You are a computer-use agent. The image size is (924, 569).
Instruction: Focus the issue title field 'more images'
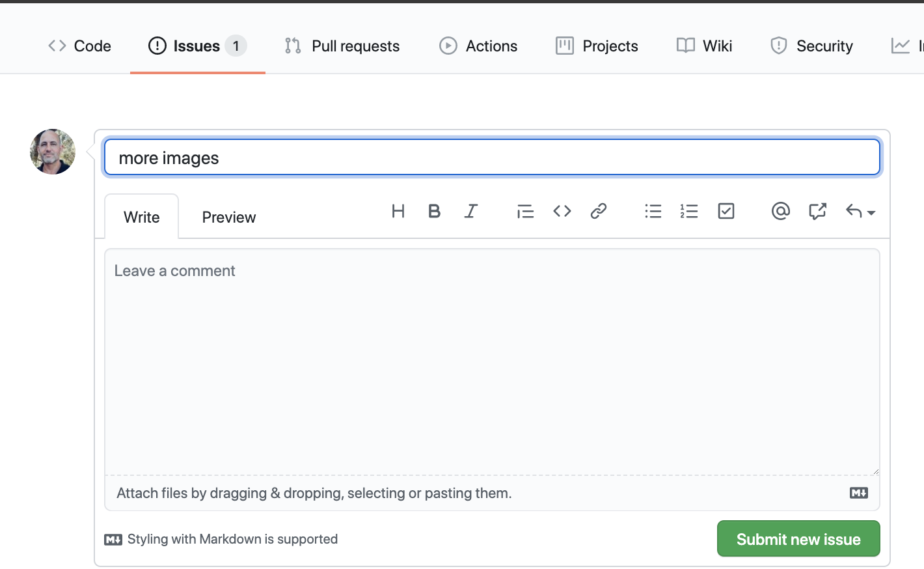[492, 158]
